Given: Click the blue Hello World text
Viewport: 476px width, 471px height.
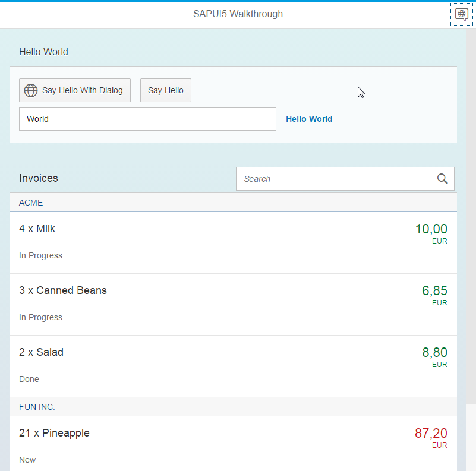Looking at the screenshot, I should click(309, 119).
